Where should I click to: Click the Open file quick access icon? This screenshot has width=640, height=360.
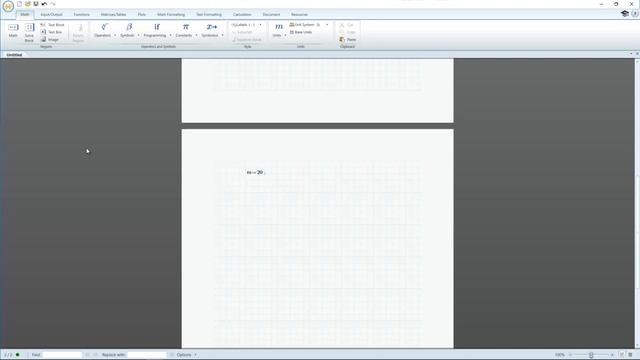[28, 4]
